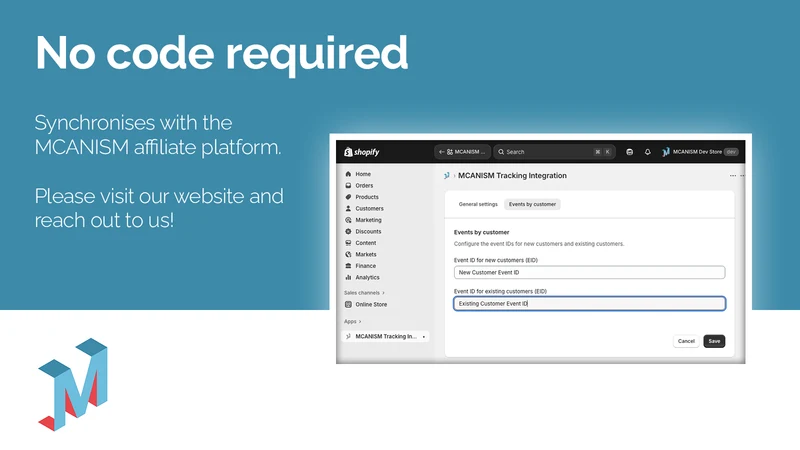Click the Shopify logo in the header

click(x=361, y=152)
